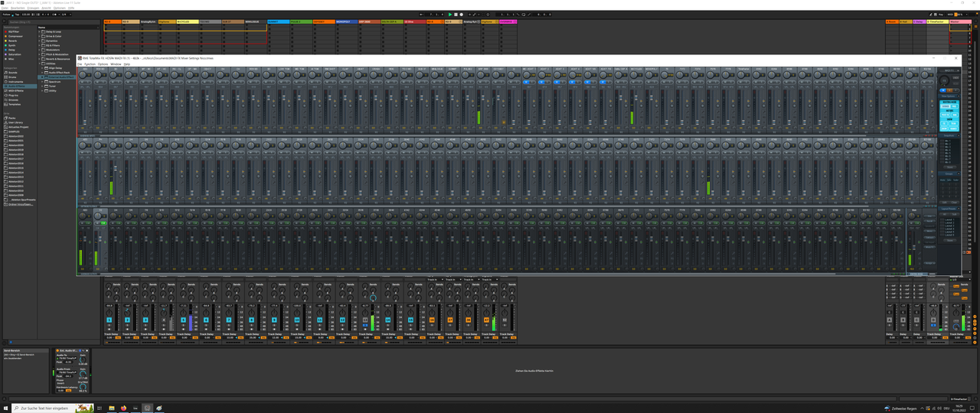Click tempo field showing 120.00
The height and width of the screenshot is (413, 980).
pyautogui.click(x=26, y=15)
